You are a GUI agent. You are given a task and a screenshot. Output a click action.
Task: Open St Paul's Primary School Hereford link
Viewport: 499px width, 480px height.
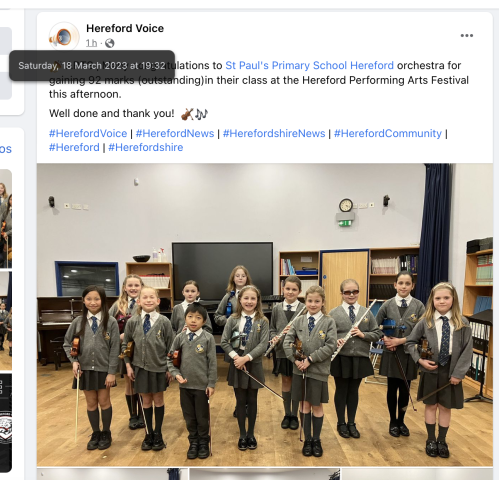309,65
